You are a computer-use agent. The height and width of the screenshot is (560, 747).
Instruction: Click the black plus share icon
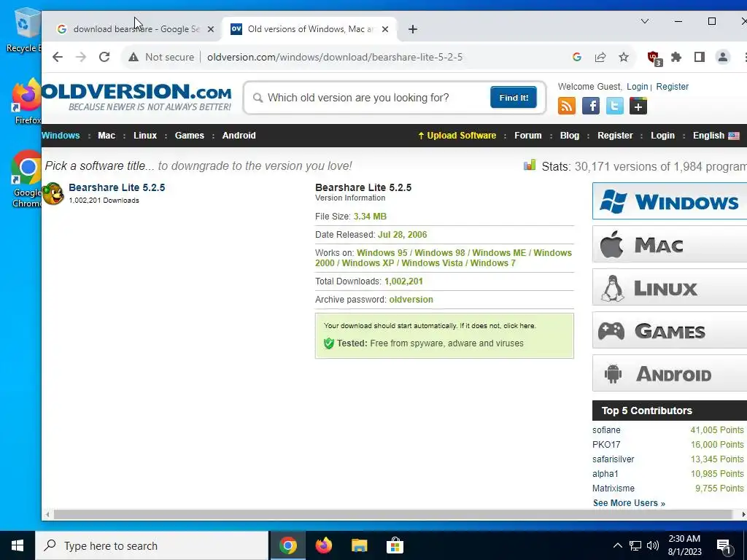coord(638,106)
